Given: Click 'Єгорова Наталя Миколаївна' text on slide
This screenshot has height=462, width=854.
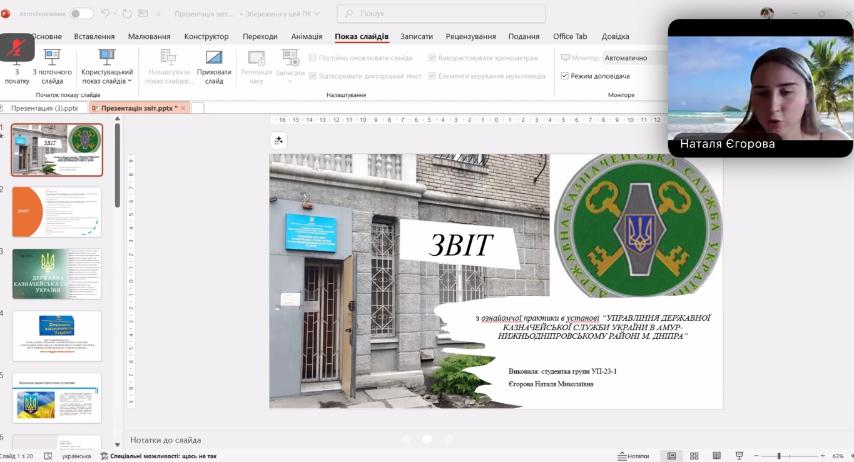Looking at the screenshot, I should [x=551, y=384].
